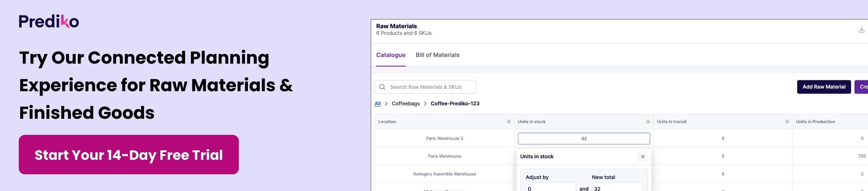Close the Units in stock popup
868x191 pixels.
(643, 157)
